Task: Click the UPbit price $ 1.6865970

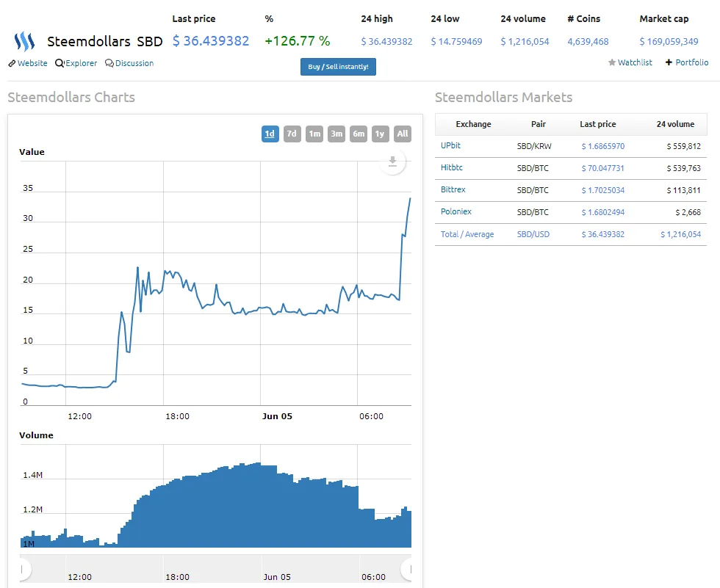Action: tap(603, 146)
